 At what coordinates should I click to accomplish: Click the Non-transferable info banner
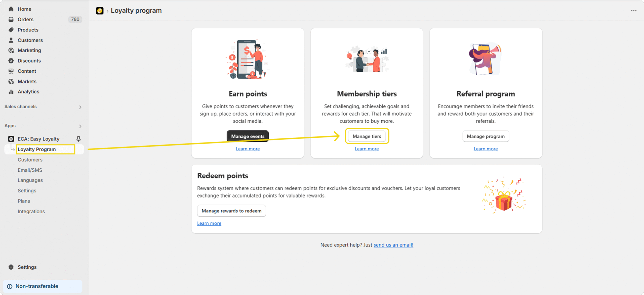pyautogui.click(x=43, y=286)
